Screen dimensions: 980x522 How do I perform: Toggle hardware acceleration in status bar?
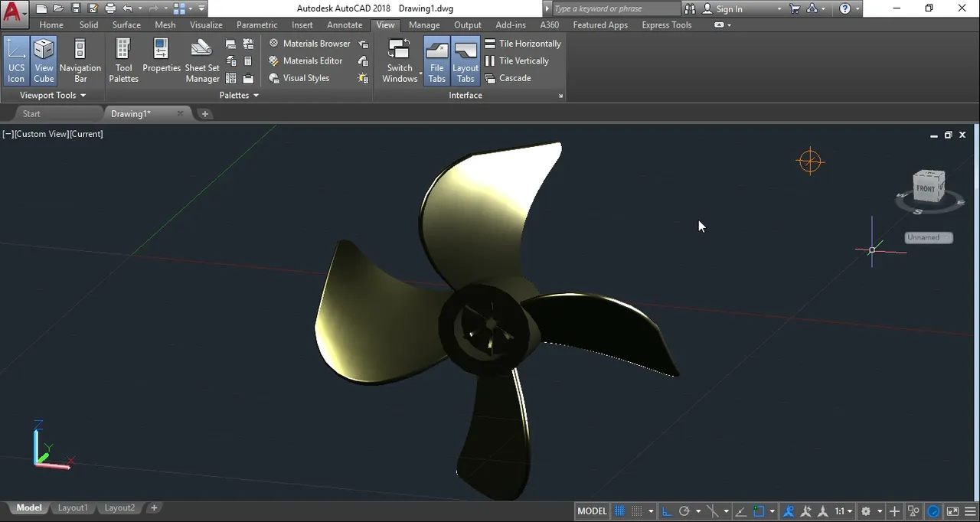(x=933, y=511)
